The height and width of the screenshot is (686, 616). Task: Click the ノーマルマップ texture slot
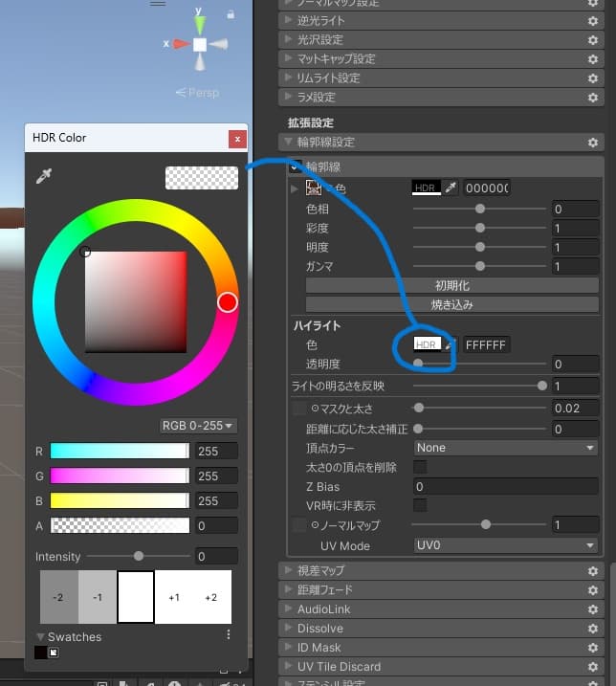point(299,524)
